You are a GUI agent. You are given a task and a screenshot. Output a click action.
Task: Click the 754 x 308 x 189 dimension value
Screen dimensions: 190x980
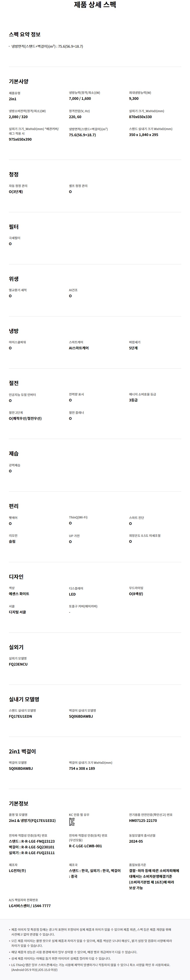point(82,768)
